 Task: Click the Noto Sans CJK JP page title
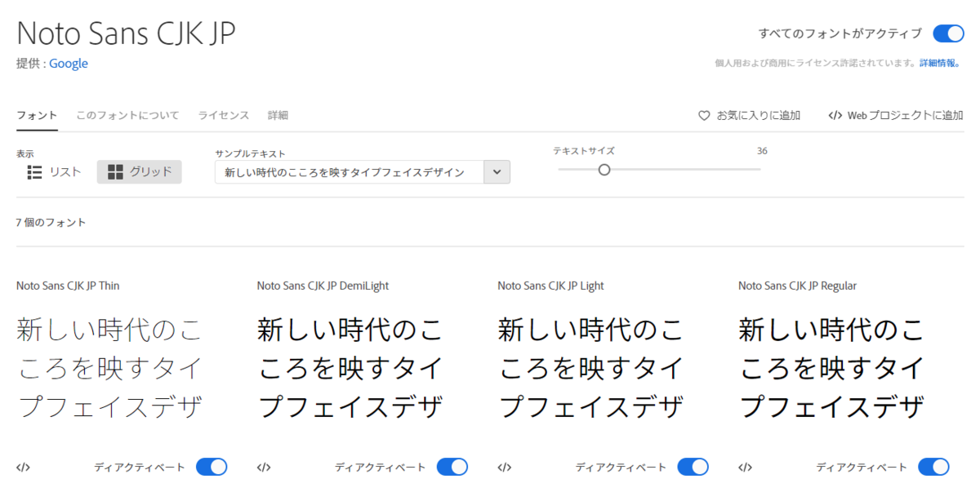point(126,33)
